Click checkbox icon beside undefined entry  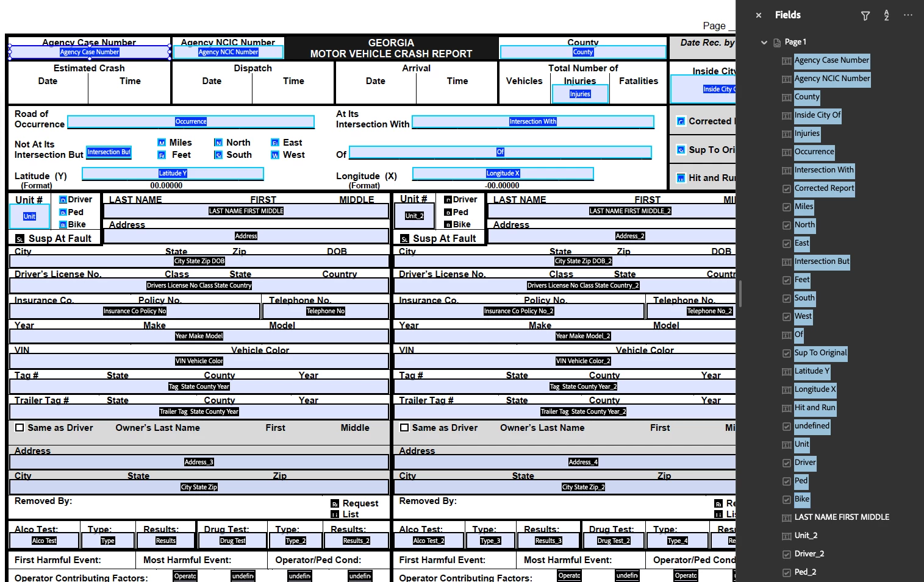click(787, 427)
